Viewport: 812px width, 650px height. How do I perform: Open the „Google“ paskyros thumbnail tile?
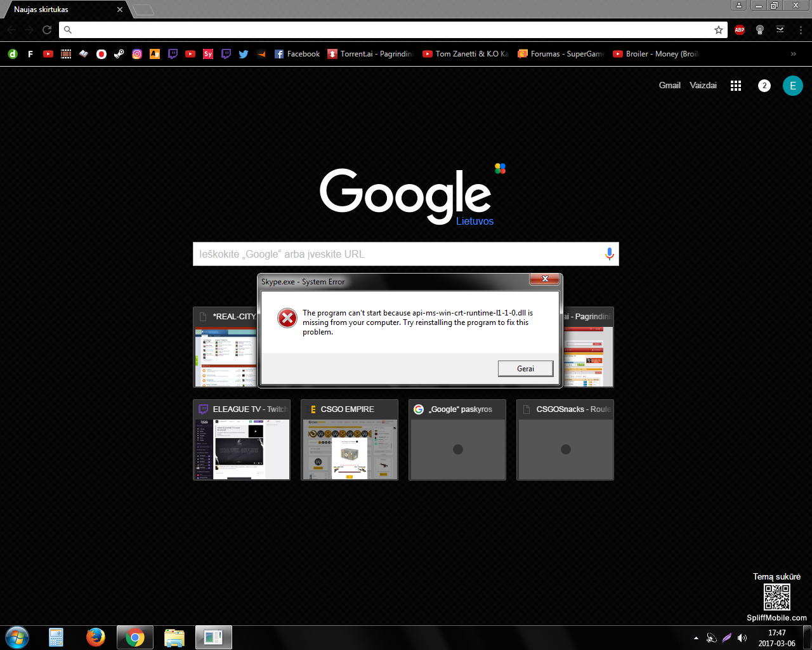pyautogui.click(x=457, y=440)
